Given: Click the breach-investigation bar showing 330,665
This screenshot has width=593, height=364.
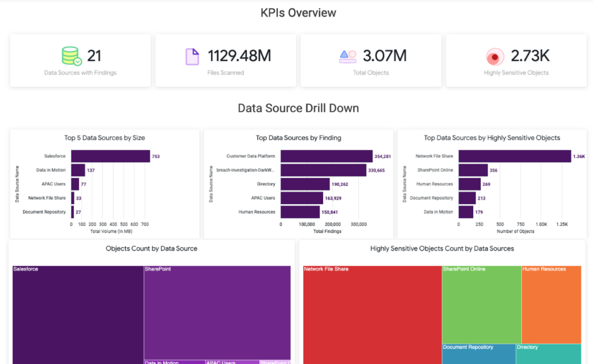Looking at the screenshot, I should (x=323, y=170).
